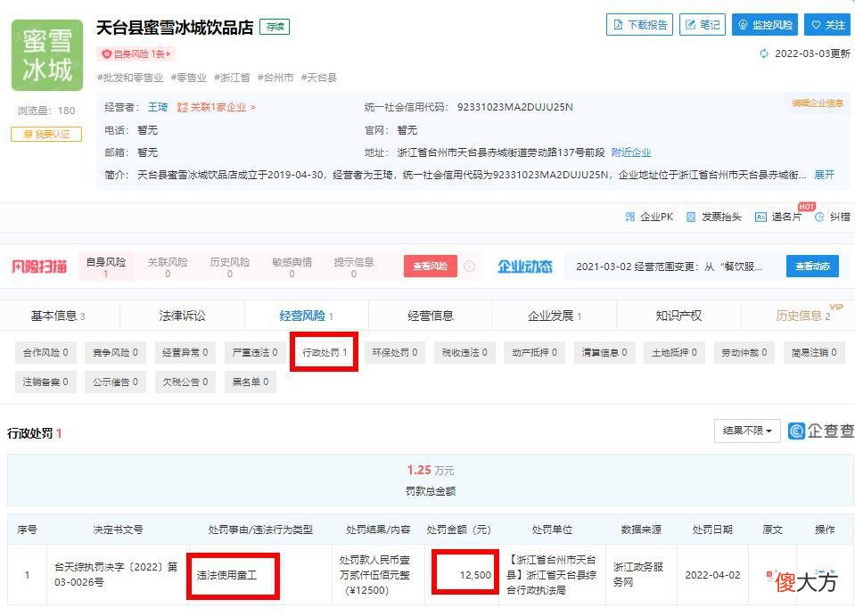The width and height of the screenshot is (855, 616).
Task: Select the 欠税公告 0 filter chip
Action: pos(185,382)
